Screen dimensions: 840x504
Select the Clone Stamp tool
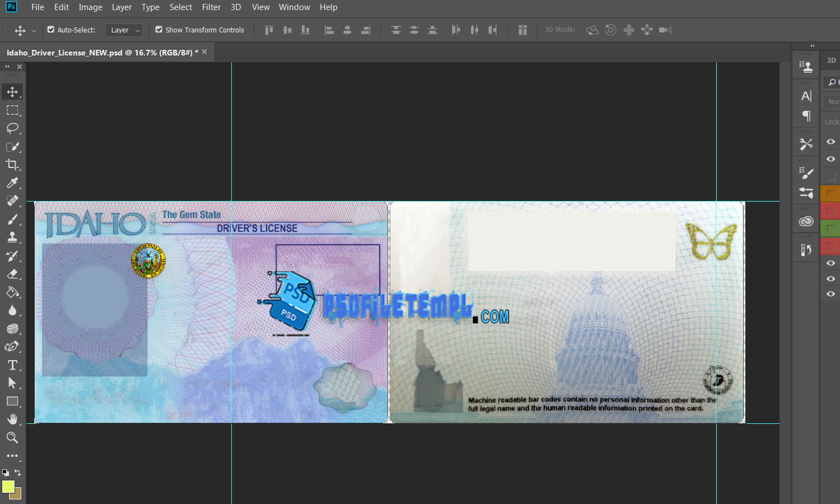pyautogui.click(x=12, y=238)
